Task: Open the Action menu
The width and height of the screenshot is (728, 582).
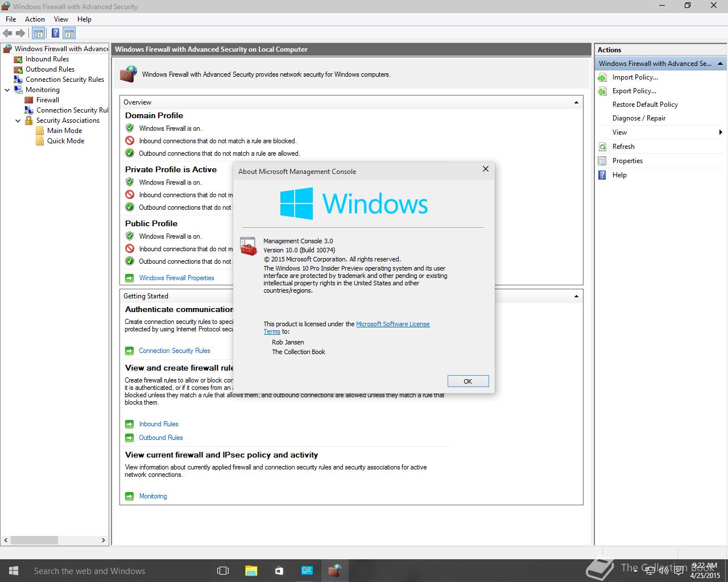Action: (35, 19)
